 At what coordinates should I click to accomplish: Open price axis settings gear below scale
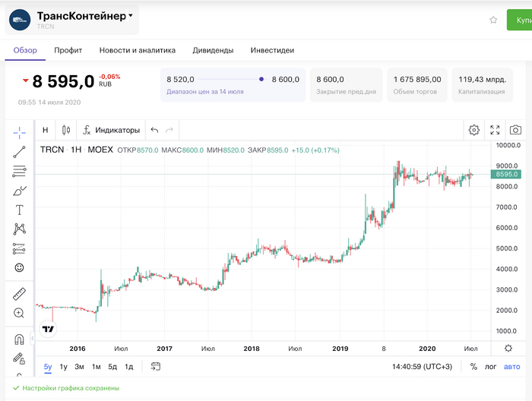pyautogui.click(x=508, y=348)
